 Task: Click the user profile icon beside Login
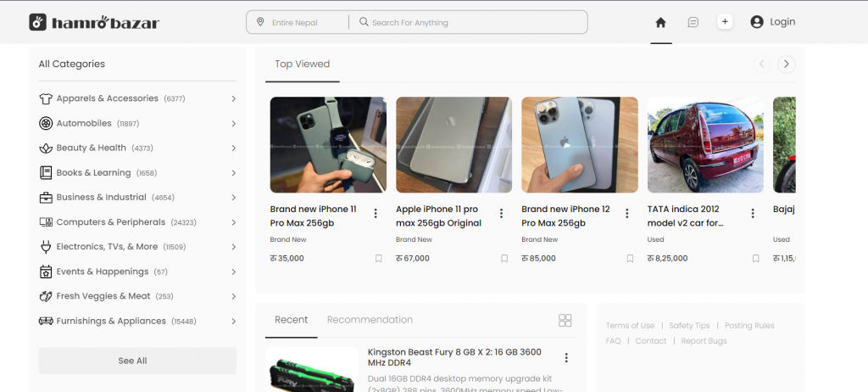click(x=757, y=21)
